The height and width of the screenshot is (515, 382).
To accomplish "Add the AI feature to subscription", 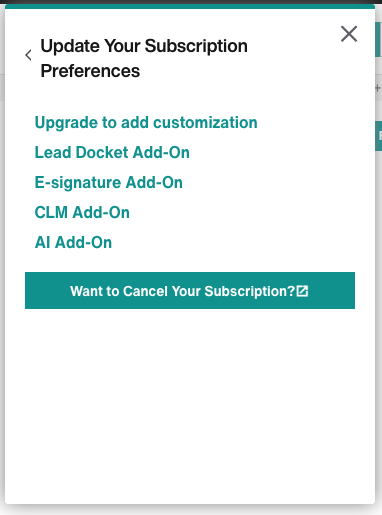I will tap(73, 242).
